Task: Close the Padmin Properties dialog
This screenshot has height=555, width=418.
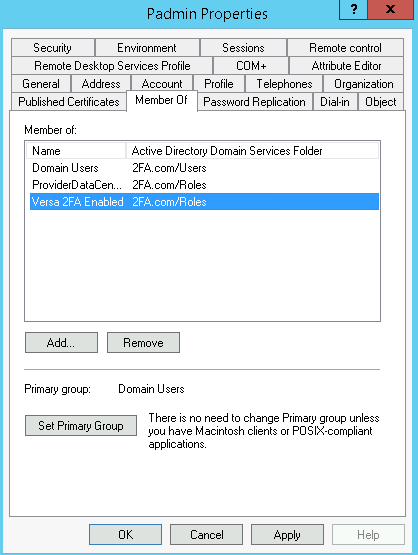Action: [390, 9]
